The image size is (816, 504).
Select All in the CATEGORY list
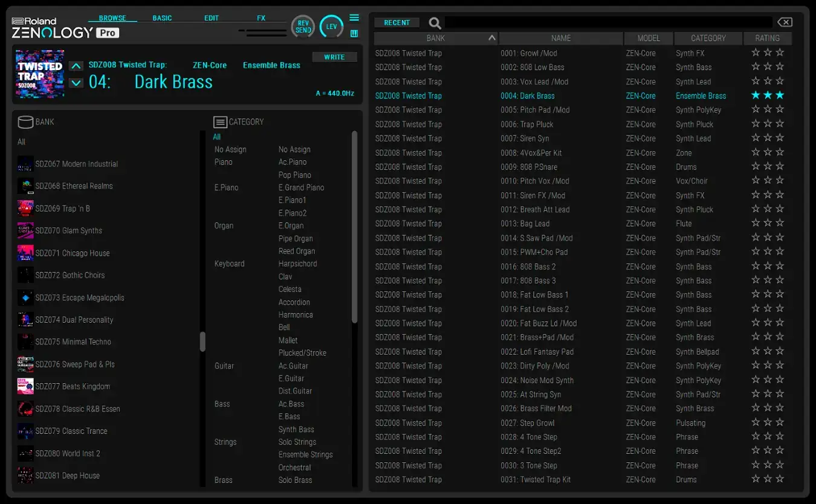click(217, 137)
